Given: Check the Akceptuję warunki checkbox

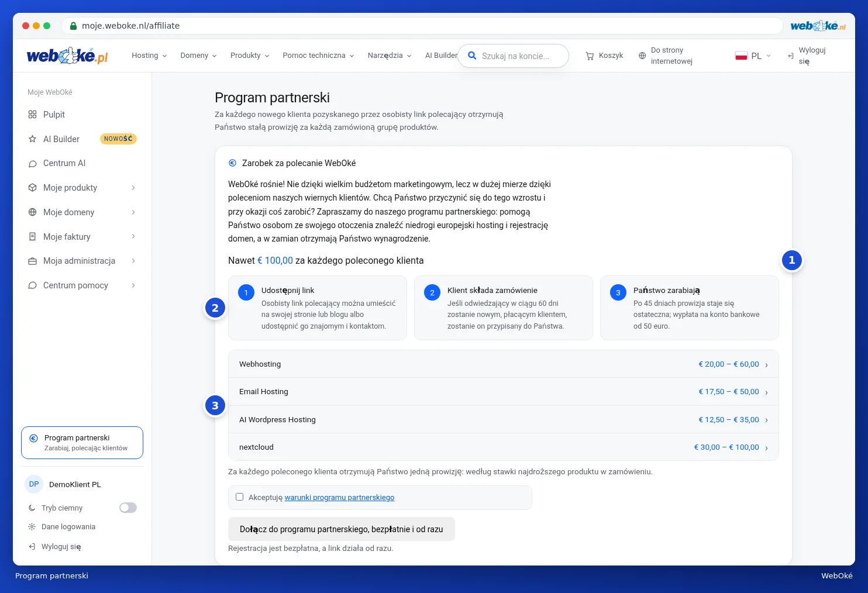Looking at the screenshot, I should [x=239, y=497].
